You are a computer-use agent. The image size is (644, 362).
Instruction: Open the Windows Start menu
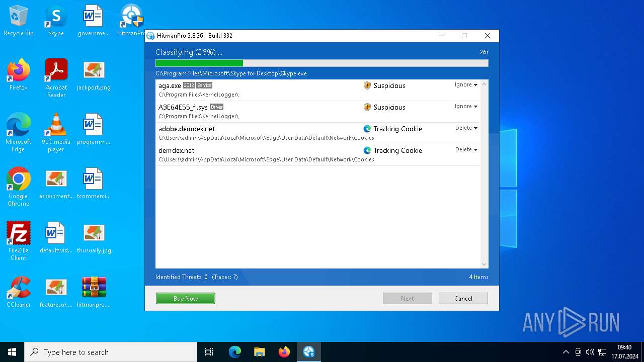[12, 352]
